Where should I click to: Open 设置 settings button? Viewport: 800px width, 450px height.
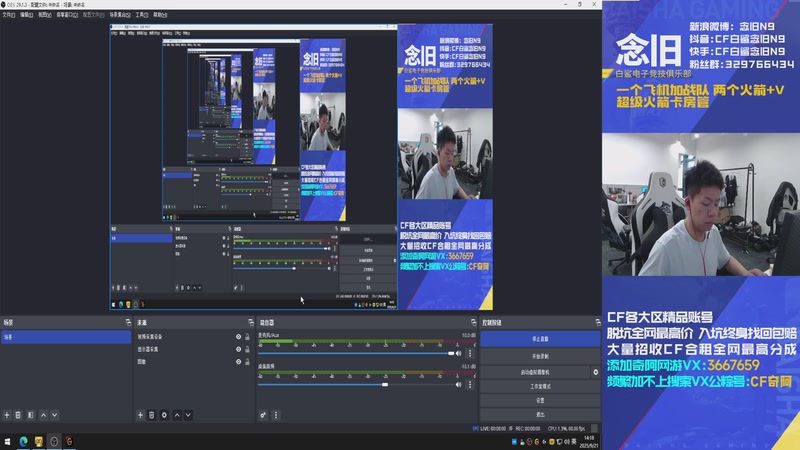pos(540,401)
